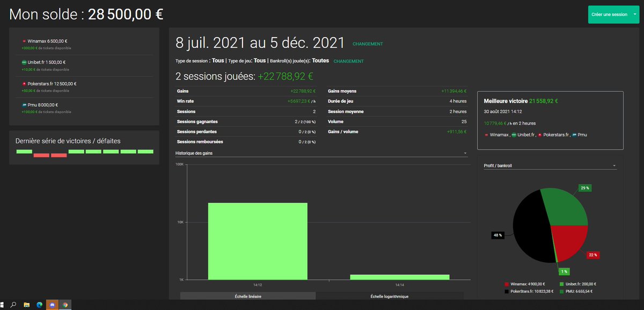
Task: Collapse the Historique des gains section
Action: (464, 153)
